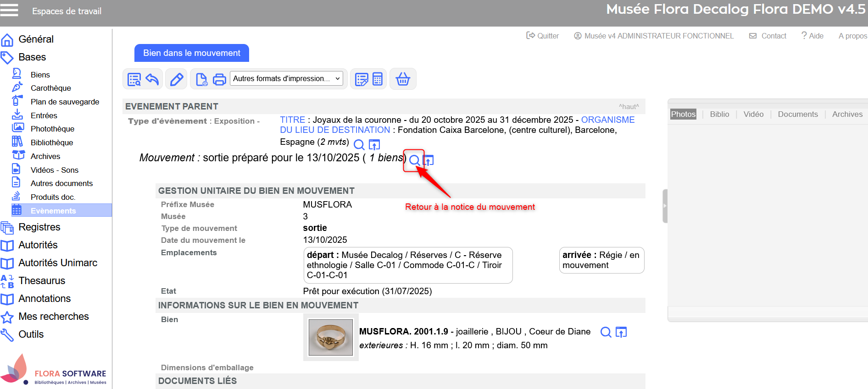Click the return arrow icon in toolbar
The image size is (868, 389).
click(152, 79)
